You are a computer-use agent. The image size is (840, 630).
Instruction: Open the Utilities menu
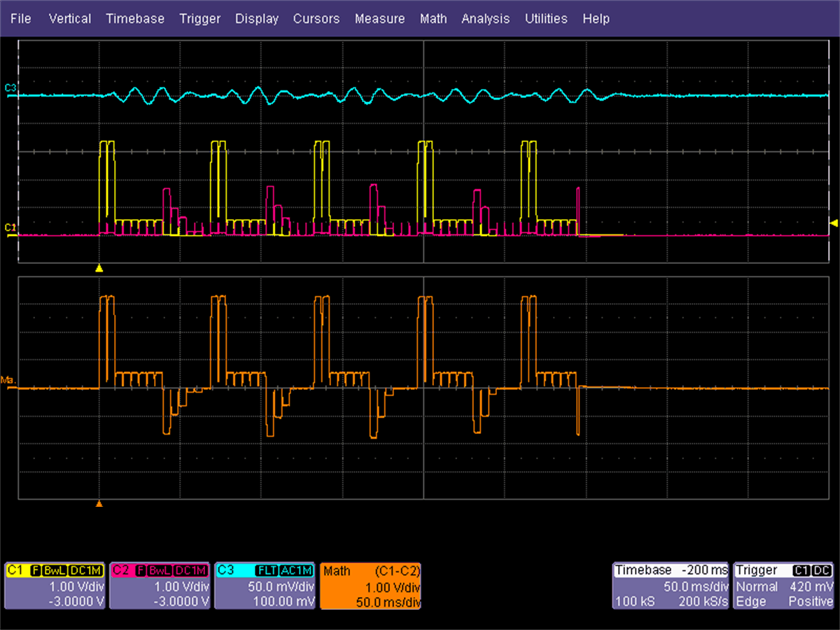545,19
